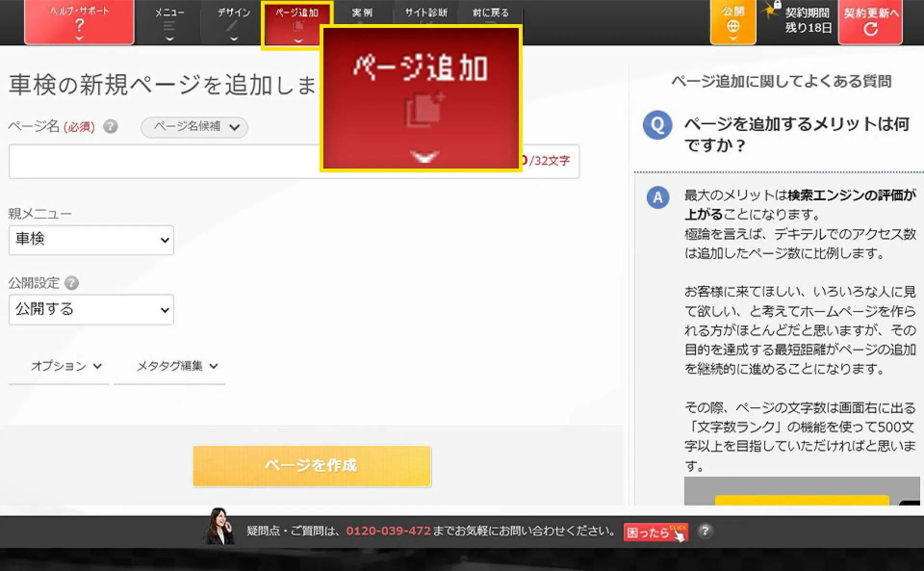
Task: Open the 親メニュー dropdown showing 車検
Action: click(91, 240)
